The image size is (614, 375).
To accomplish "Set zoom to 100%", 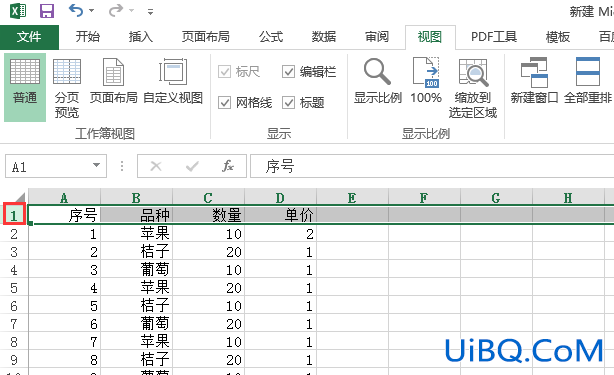I will [426, 81].
